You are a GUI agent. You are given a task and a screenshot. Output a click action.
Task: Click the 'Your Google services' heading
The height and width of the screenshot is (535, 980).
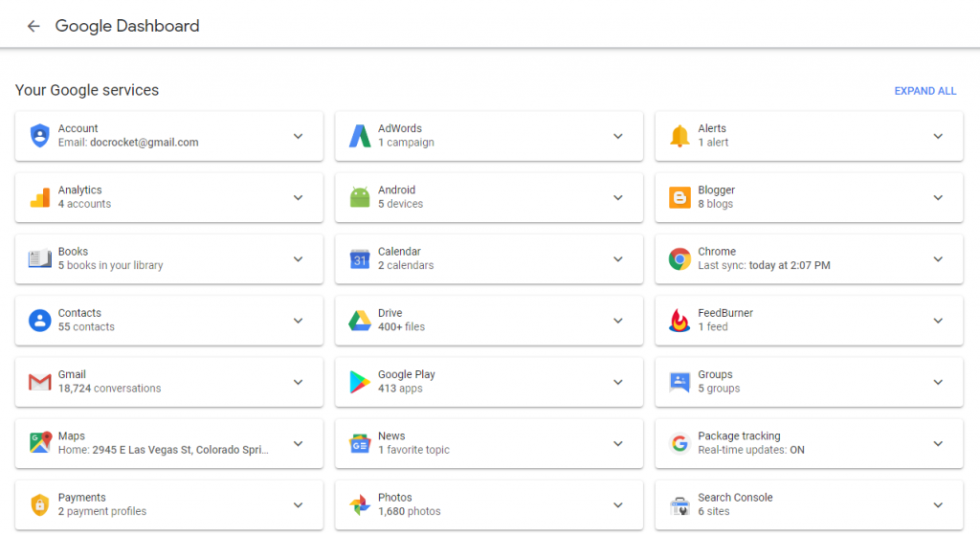[87, 90]
